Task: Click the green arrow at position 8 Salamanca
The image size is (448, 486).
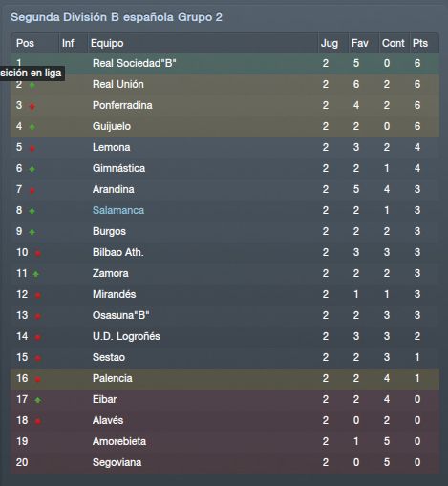Action: [x=32, y=211]
